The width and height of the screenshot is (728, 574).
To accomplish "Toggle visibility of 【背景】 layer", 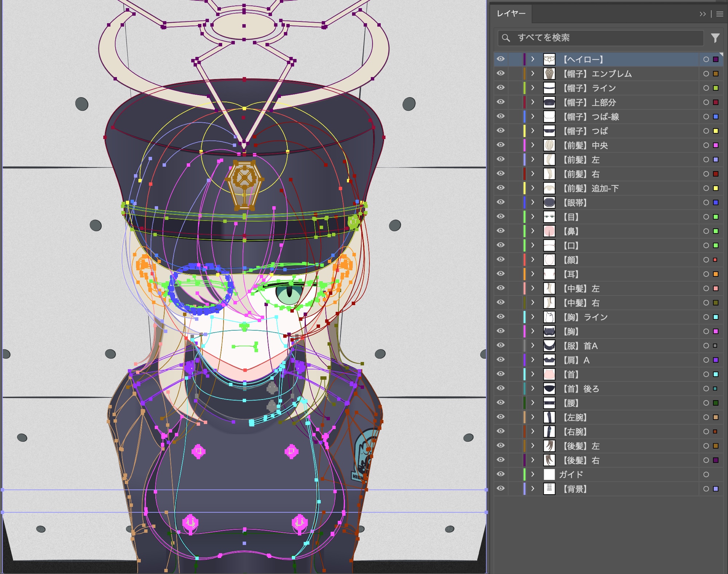I will coord(501,488).
